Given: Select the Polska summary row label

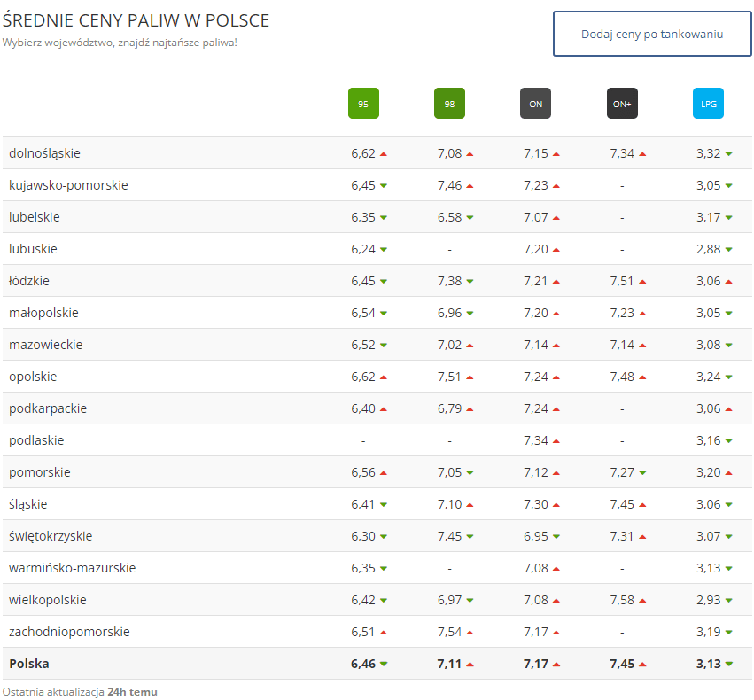Looking at the screenshot, I should [x=29, y=664].
